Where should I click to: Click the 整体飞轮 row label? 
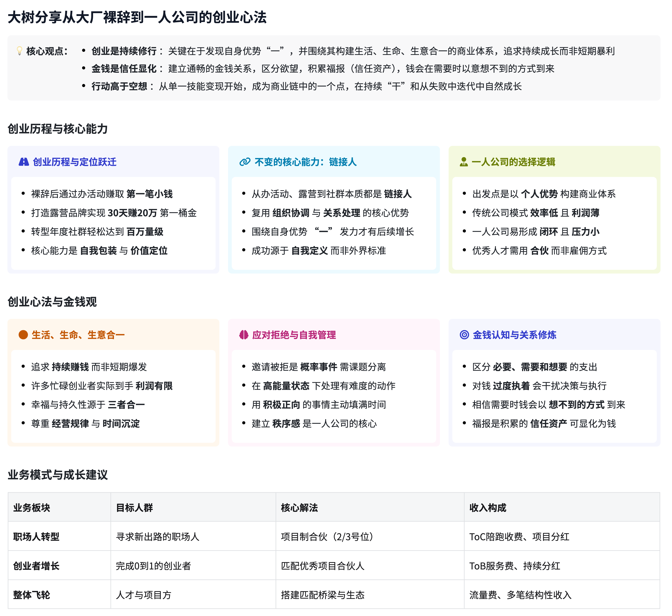point(32,595)
